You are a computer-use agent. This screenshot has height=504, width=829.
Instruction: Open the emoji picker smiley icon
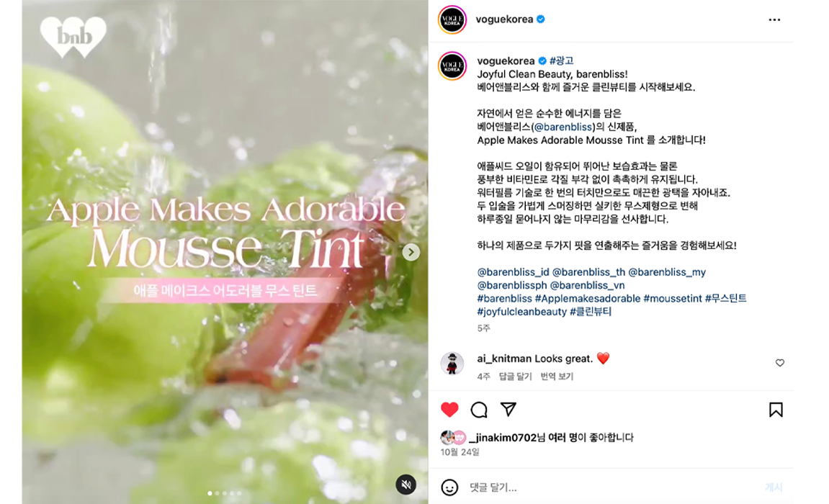tap(449, 487)
